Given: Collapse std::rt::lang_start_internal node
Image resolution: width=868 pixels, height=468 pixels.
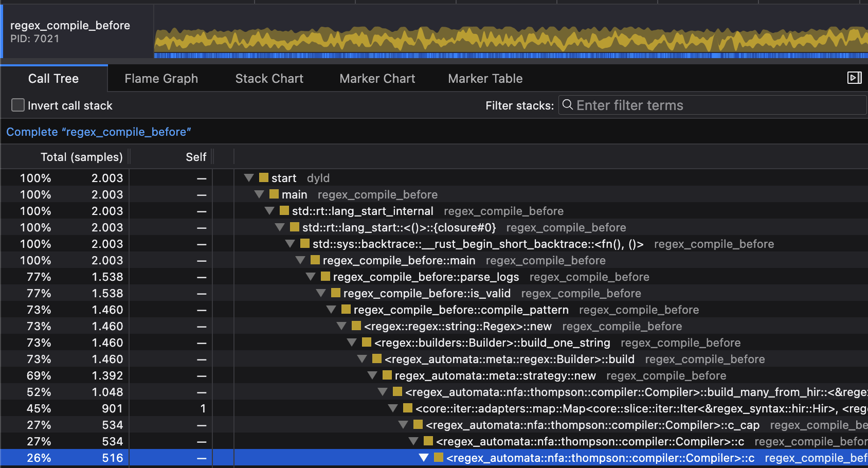Looking at the screenshot, I should click(x=269, y=210).
